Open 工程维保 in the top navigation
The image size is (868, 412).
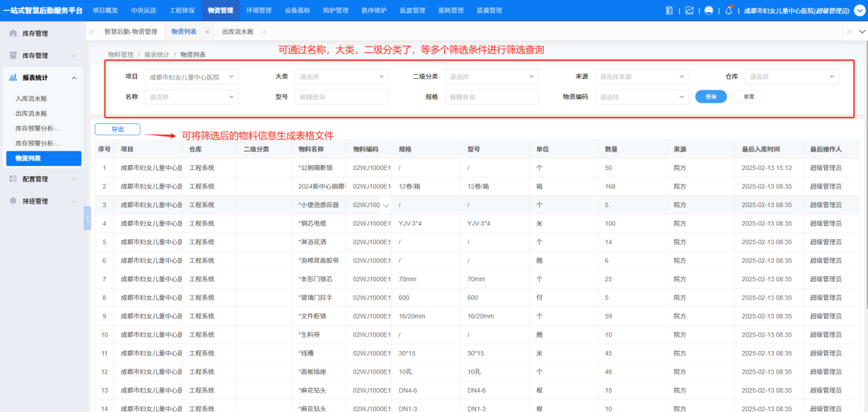coord(182,10)
